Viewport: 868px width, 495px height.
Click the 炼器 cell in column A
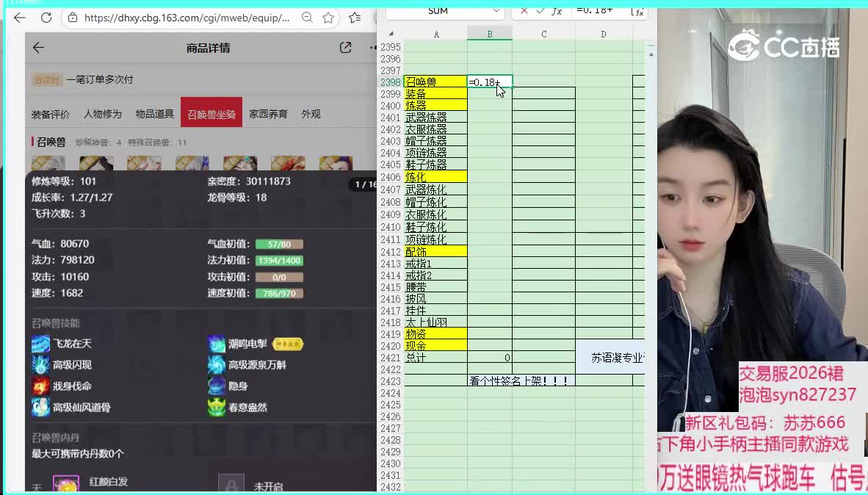coord(435,105)
